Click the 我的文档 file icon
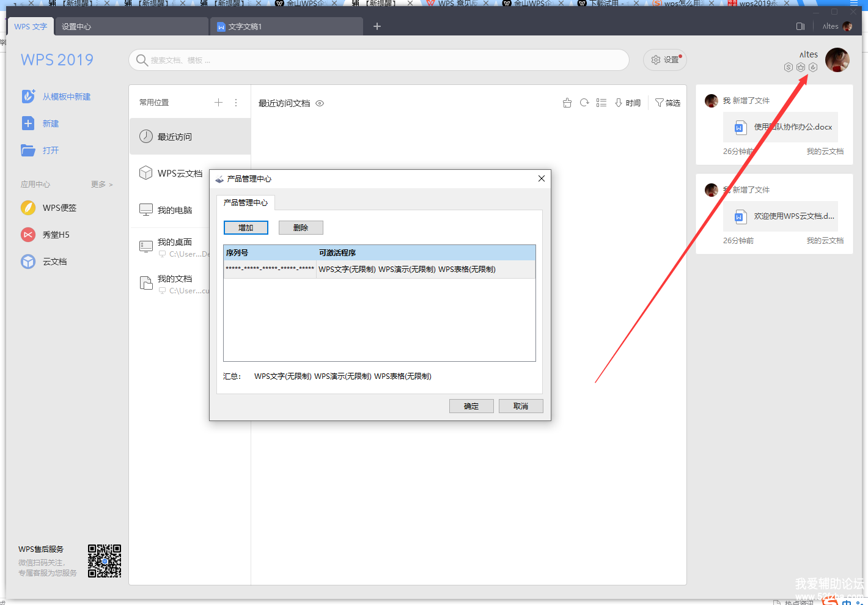This screenshot has width=868, height=605. (146, 283)
